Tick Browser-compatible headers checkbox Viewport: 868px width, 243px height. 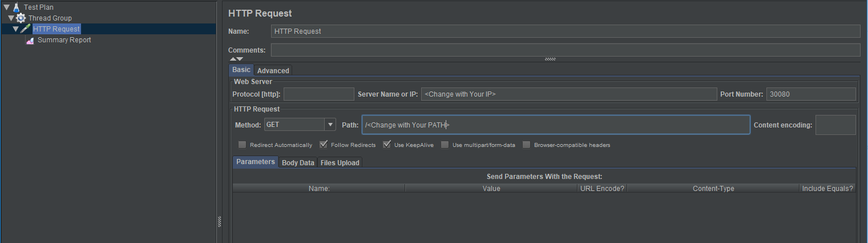[x=527, y=145]
